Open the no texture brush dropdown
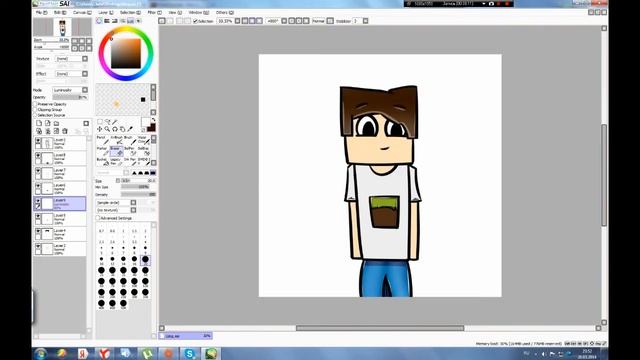The height and width of the screenshot is (360, 640). (x=116, y=210)
